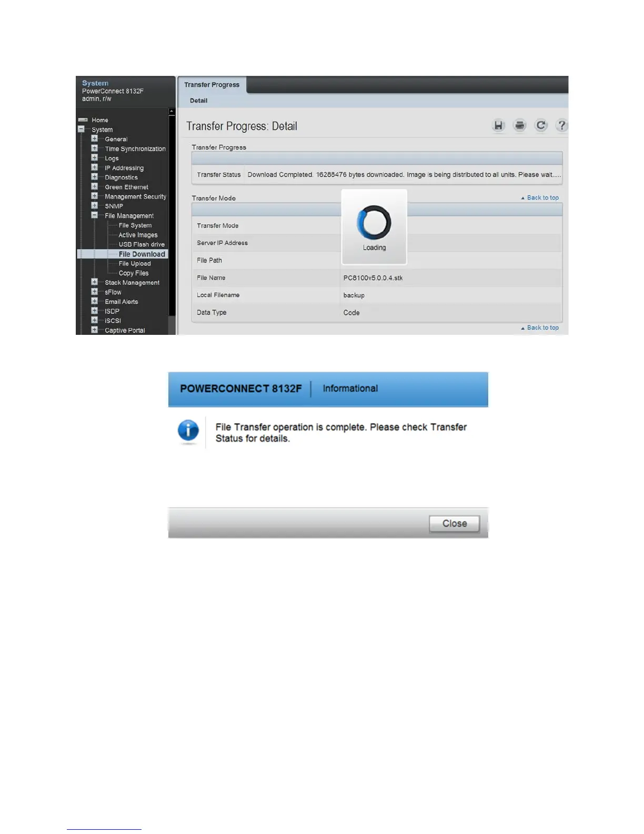Expand the Captive Portal node
The height and width of the screenshot is (834, 644).
(94, 330)
